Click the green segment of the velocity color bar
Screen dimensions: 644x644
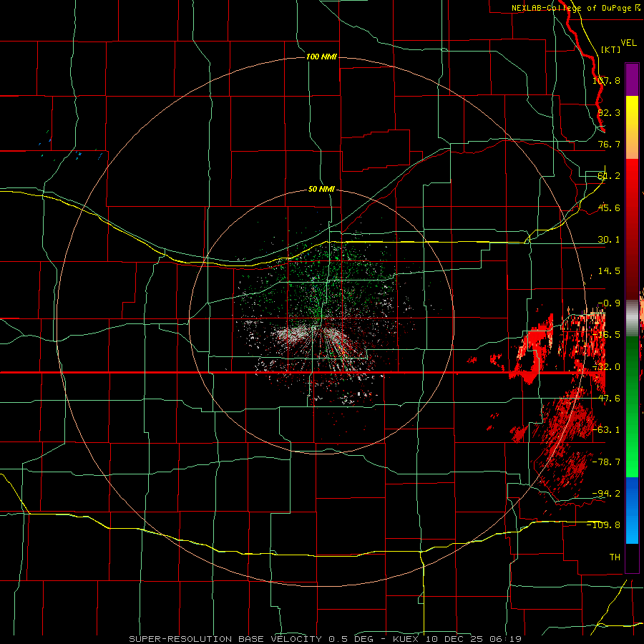pos(632,406)
